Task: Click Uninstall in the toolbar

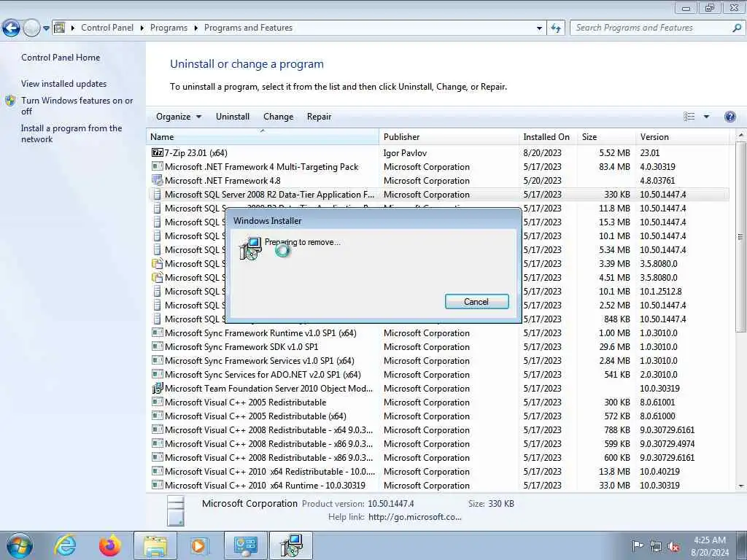Action: tap(233, 117)
